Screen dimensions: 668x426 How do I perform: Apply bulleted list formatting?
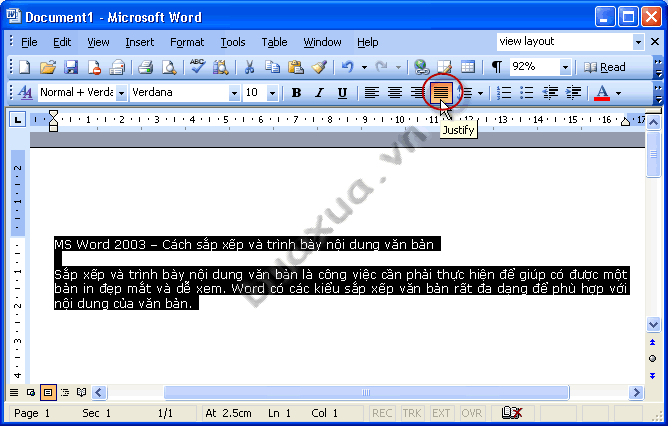(x=527, y=92)
